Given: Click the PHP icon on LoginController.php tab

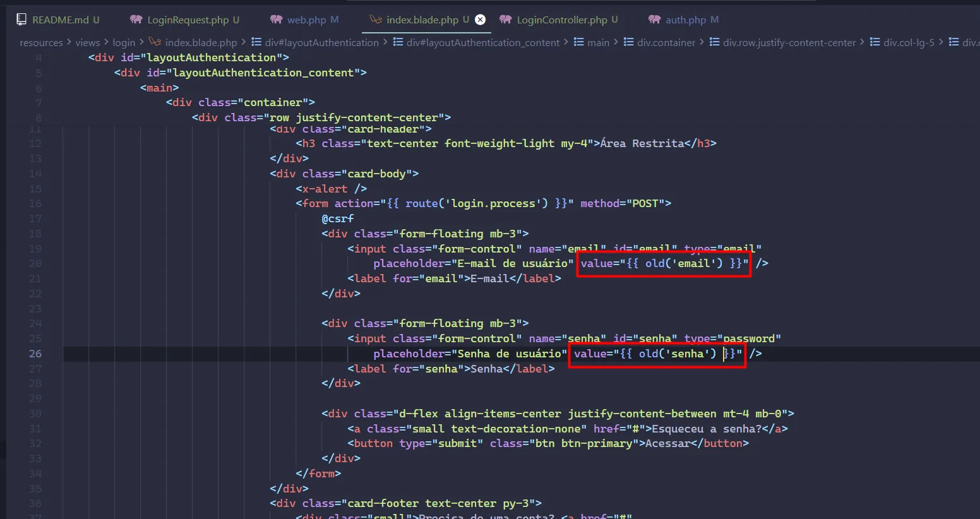Looking at the screenshot, I should (x=505, y=20).
